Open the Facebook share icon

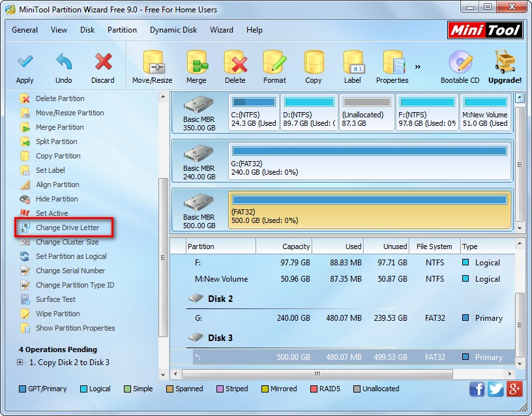tap(477, 389)
